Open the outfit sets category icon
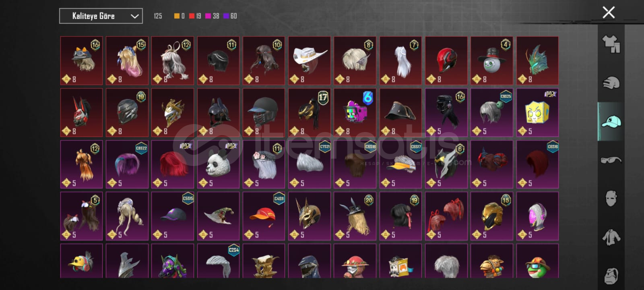The image size is (644, 290). point(611,44)
